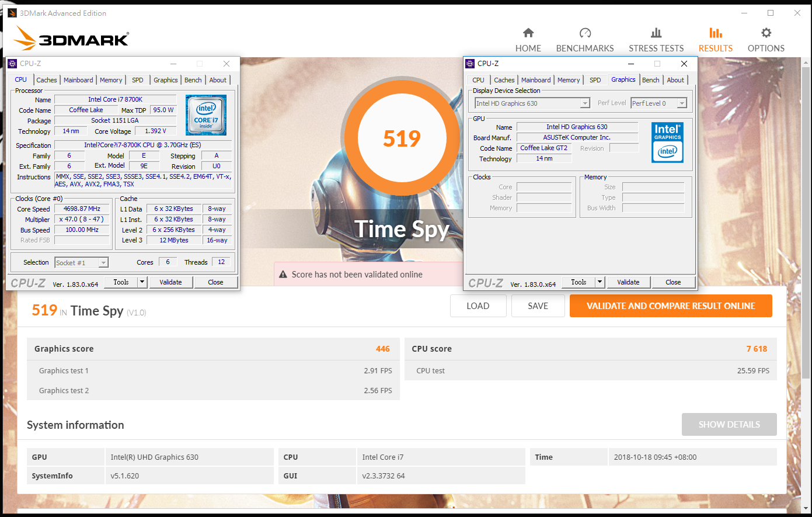The image size is (812, 517).
Task: Expand the Tools arrow in right CPU-Z
Action: pos(600,282)
